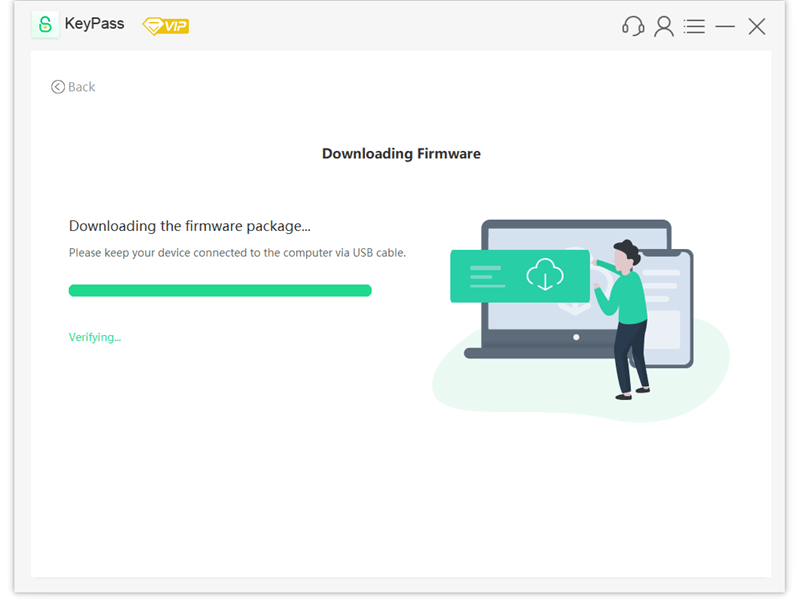Click the green download progress bar

(220, 291)
